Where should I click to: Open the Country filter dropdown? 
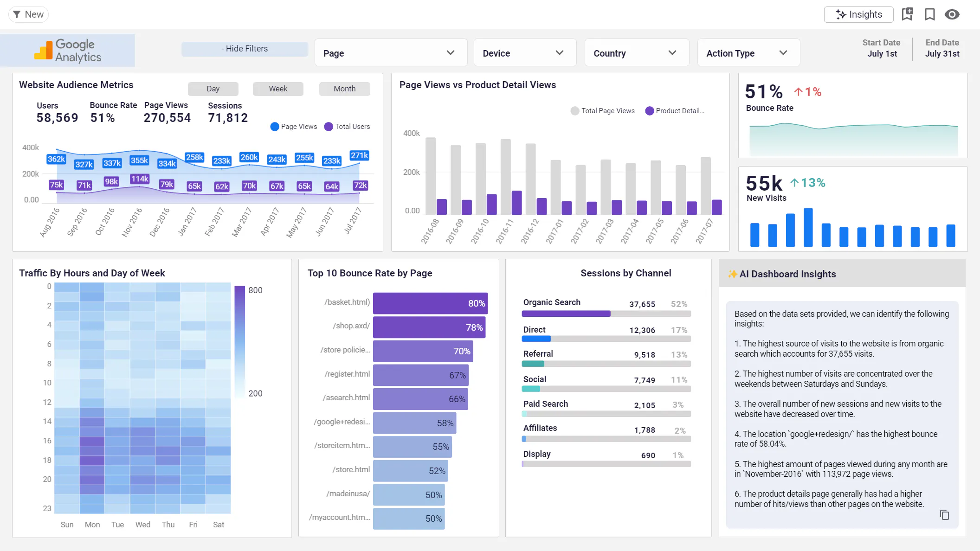(x=636, y=53)
